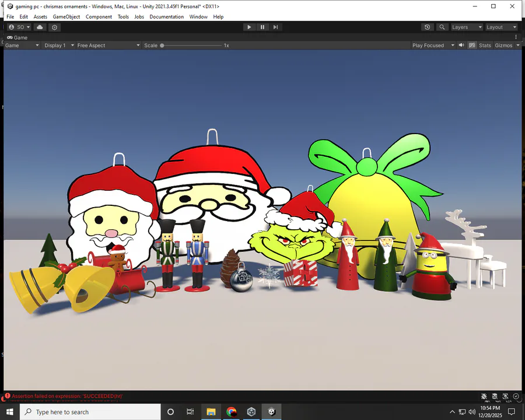Open Game panel's three-dot options menu
The width and height of the screenshot is (525, 420).
tap(516, 37)
